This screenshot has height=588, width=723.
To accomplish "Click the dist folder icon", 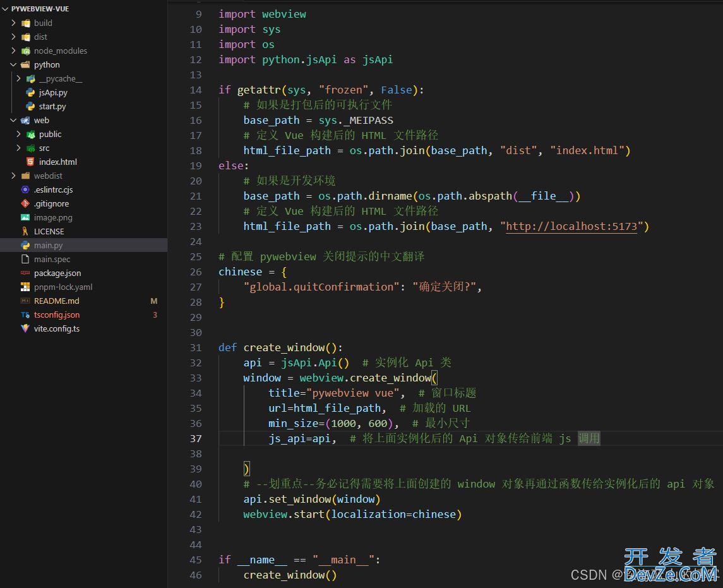I will [26, 37].
